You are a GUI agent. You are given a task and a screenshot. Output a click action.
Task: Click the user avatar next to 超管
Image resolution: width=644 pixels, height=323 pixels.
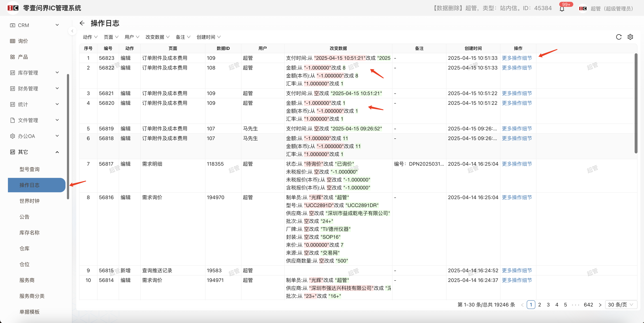coord(583,8)
